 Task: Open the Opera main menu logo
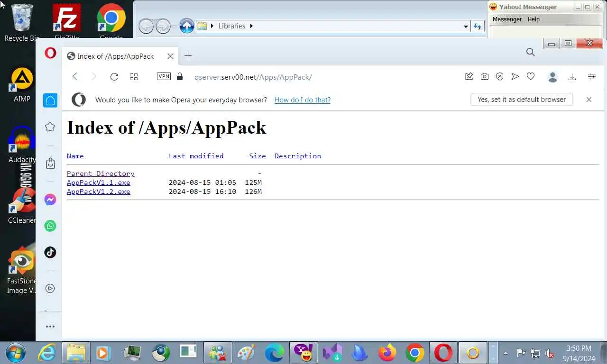tap(50, 53)
